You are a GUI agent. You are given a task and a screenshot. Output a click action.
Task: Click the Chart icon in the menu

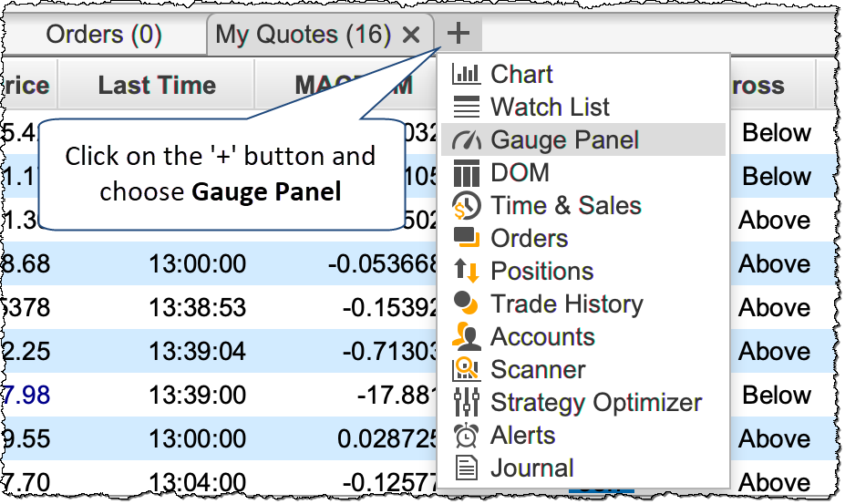click(466, 75)
